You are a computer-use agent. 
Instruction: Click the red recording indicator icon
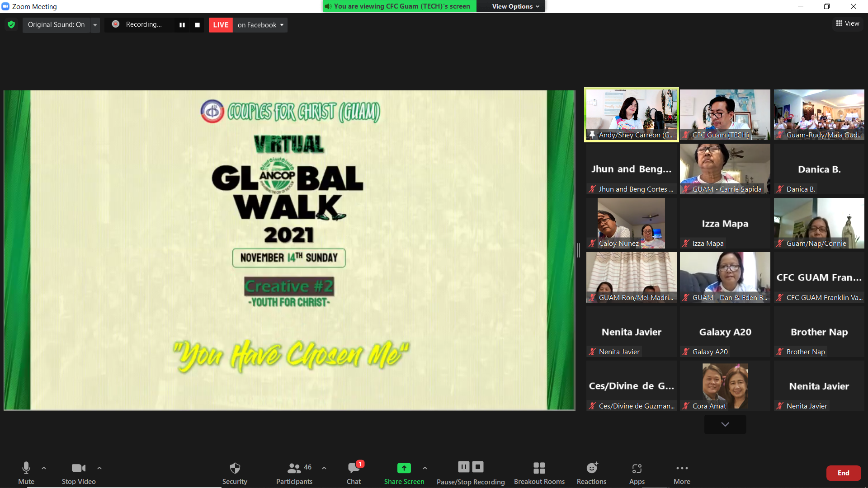pos(116,24)
